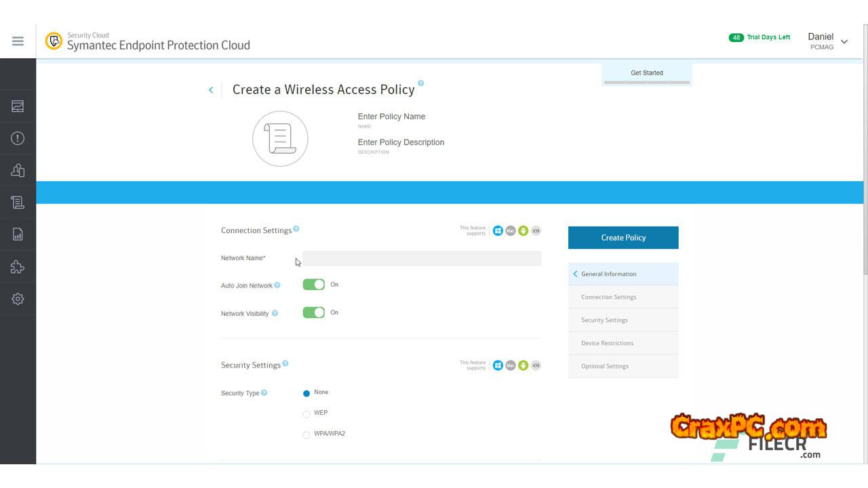This screenshot has width=868, height=488.
Task: Go back using the left chevron arrow
Action: 211,90
